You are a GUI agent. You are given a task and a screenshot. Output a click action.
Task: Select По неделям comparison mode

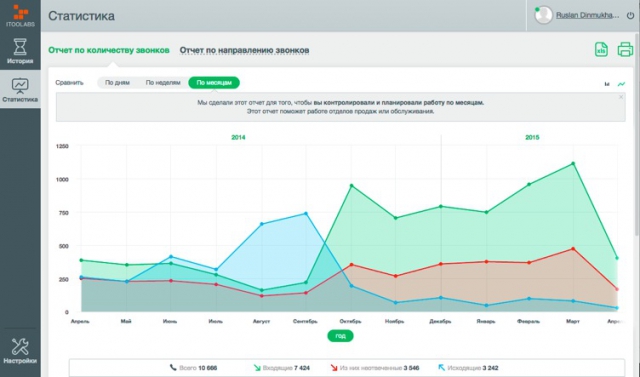(163, 82)
